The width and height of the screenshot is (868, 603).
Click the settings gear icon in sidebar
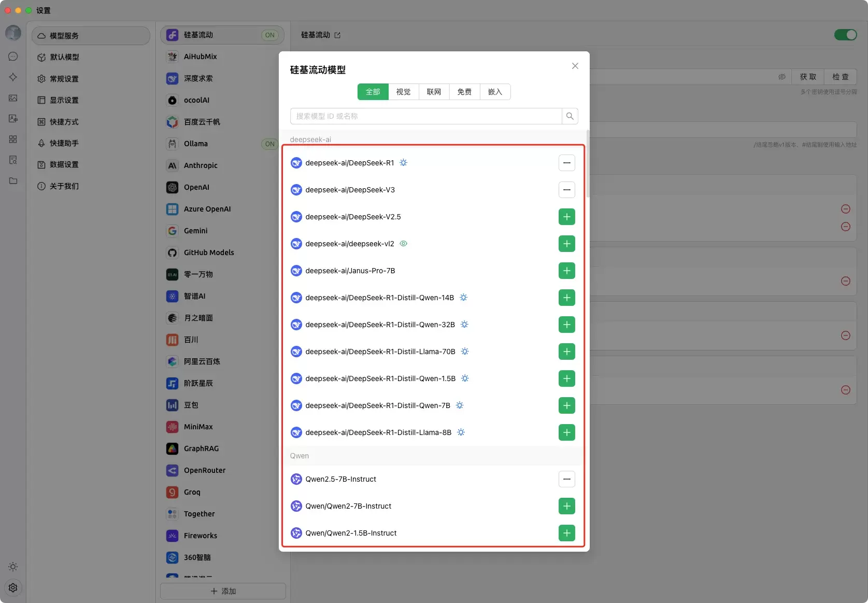tap(13, 587)
